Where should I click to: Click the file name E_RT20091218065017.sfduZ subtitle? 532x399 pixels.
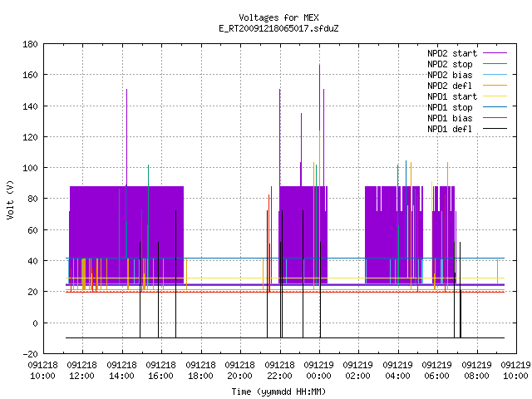point(278,28)
